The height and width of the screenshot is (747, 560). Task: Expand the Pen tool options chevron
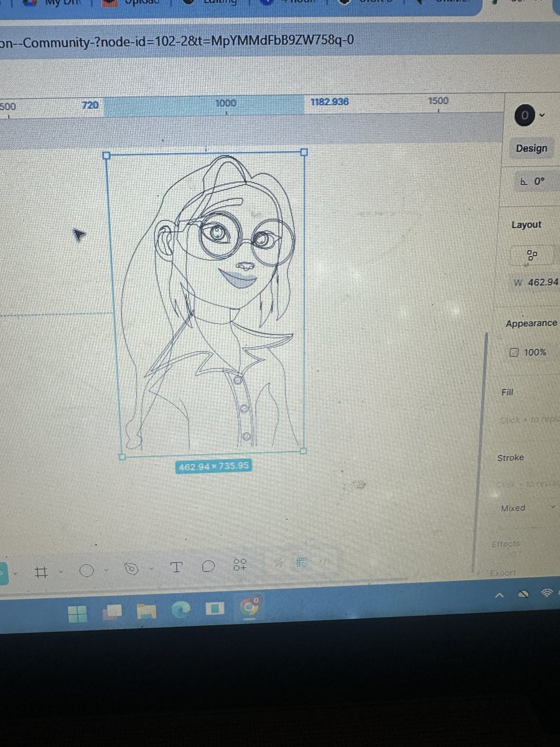click(151, 568)
